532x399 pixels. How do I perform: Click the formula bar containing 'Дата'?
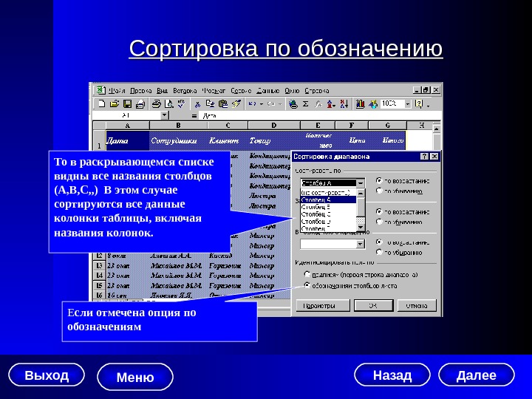[319, 115]
